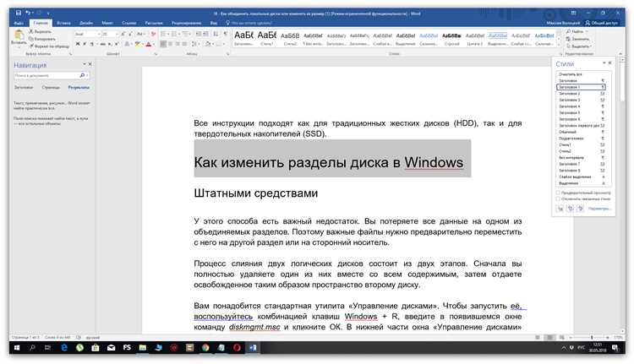This screenshot has height=364, width=634.
Task: Click the Style Inspector icon in the Стили pane
Action: (570, 209)
